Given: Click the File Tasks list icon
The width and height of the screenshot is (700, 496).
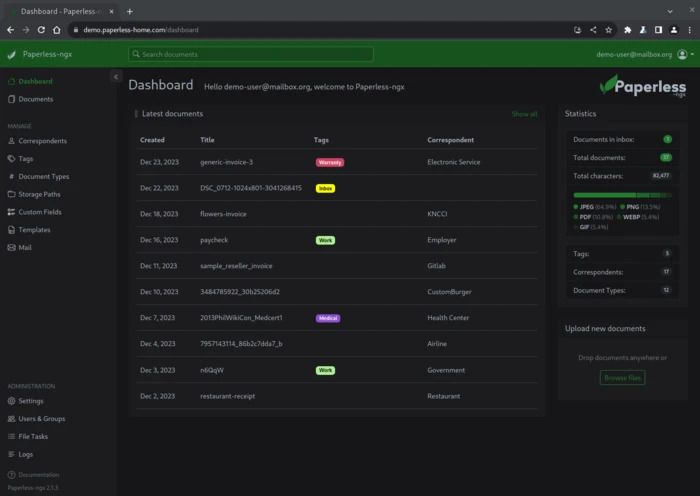Looking at the screenshot, I should (x=12, y=437).
